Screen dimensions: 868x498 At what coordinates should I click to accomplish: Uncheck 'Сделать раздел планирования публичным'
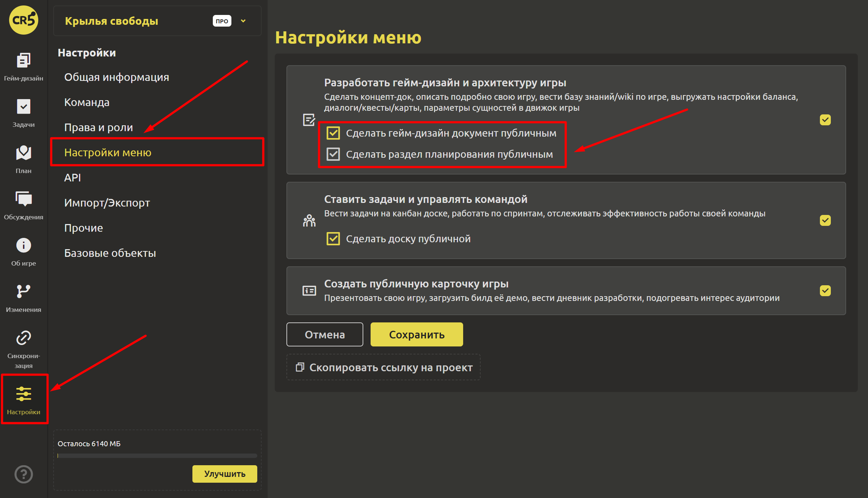click(333, 154)
